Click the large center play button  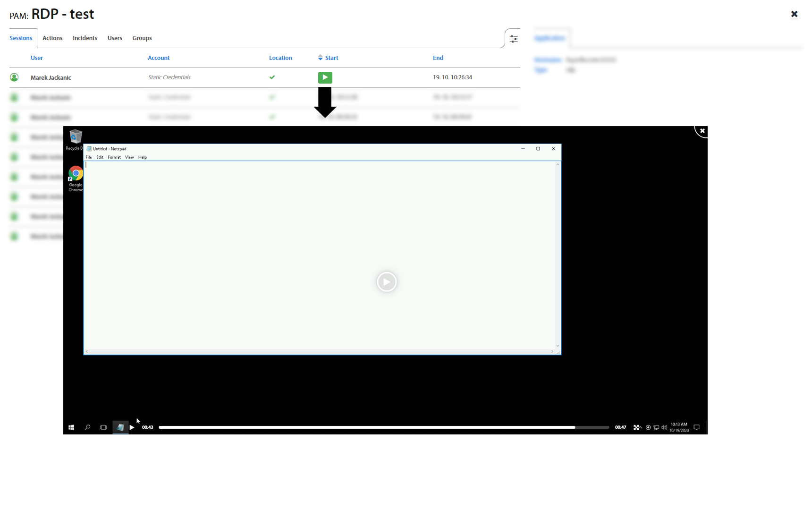click(386, 282)
